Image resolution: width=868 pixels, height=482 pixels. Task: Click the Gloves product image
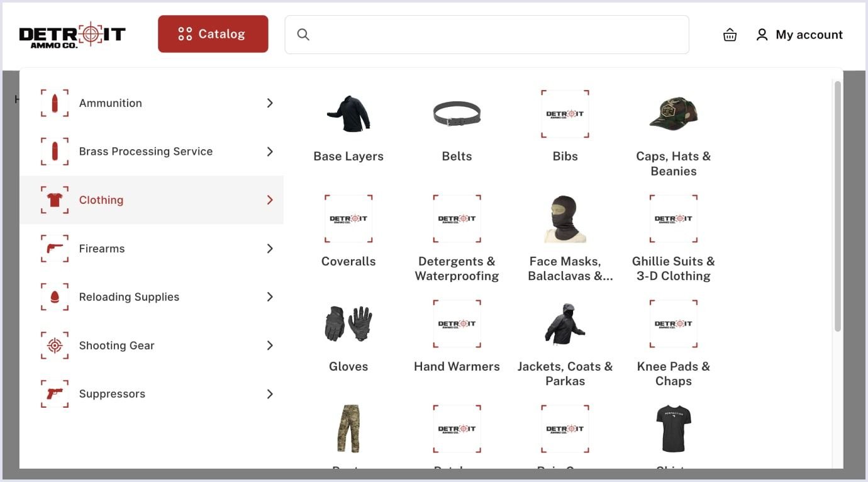click(x=348, y=324)
